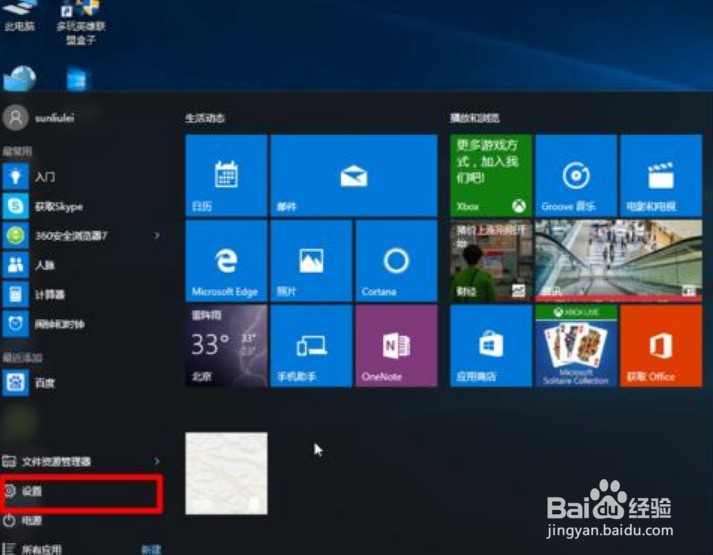The height and width of the screenshot is (555, 713).
Task: Select the blue globe desktop icon
Action: [x=19, y=79]
